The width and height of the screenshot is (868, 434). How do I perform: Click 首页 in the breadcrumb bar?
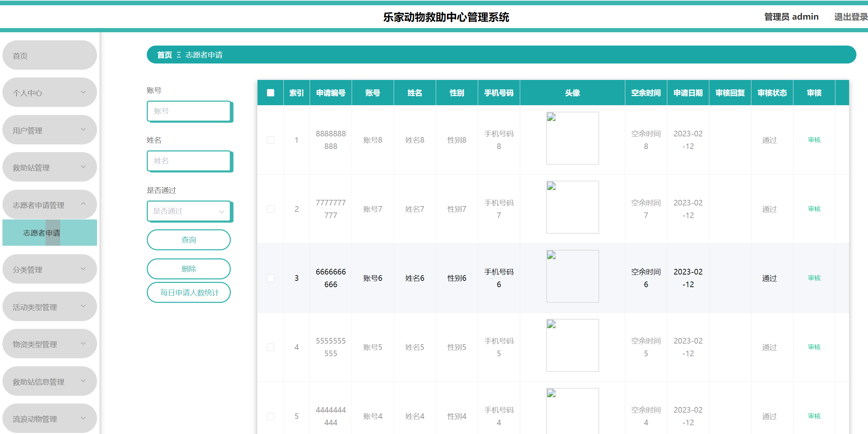point(164,55)
